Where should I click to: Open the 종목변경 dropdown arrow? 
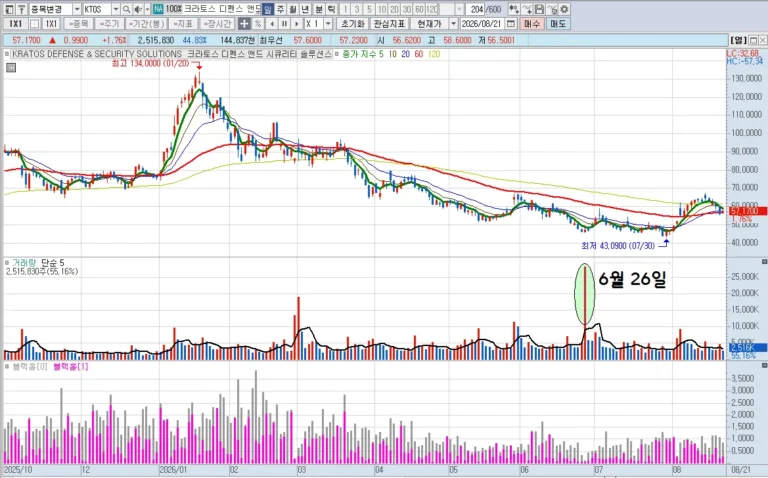click(77, 9)
